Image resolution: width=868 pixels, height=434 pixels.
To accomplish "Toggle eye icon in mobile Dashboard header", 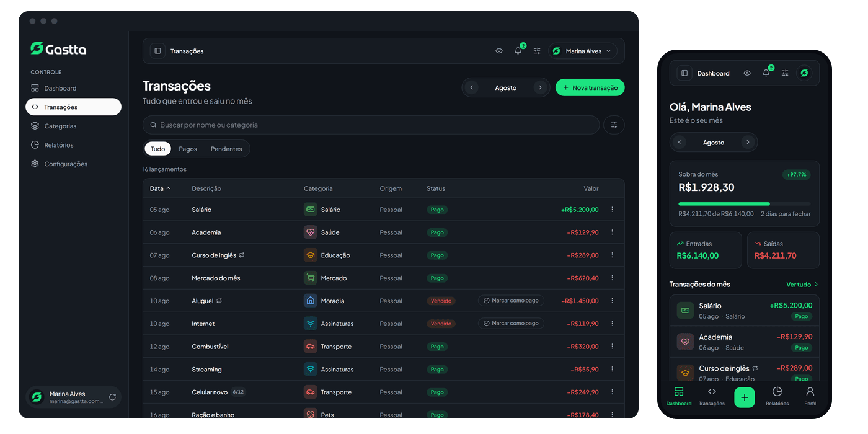I will click(747, 73).
